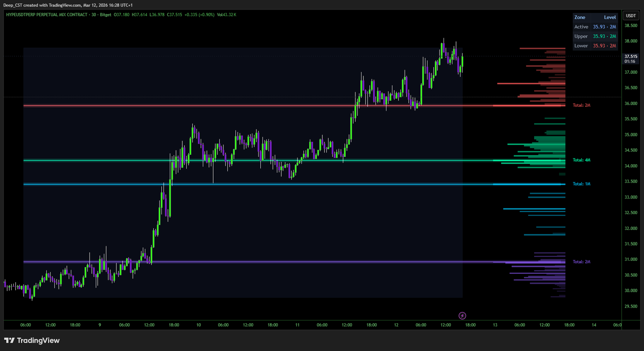Viewport: 644px width, 351px height.
Task: Click the green 'Total: 4M' label
Action: coord(582,160)
